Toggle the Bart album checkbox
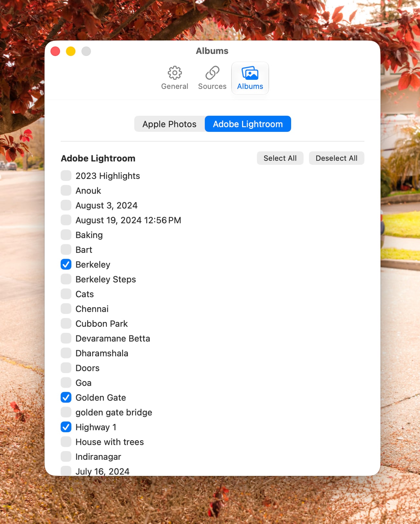 pos(66,250)
